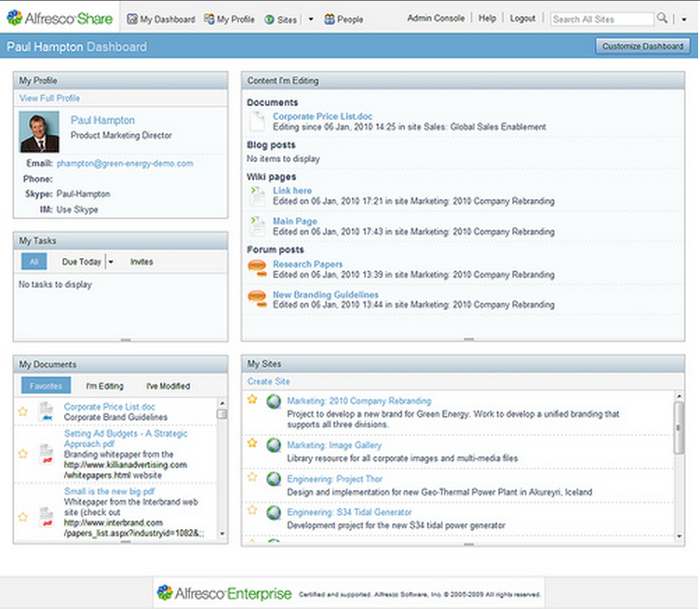Click the PDF icon for Small is the new big.pdf
This screenshot has height=609, width=700.
45,515
